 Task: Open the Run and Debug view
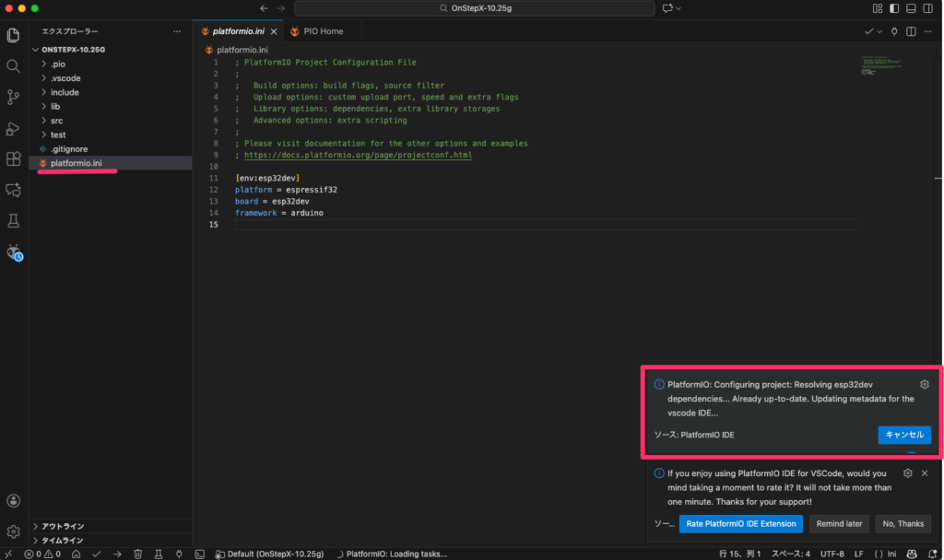pos(13,128)
